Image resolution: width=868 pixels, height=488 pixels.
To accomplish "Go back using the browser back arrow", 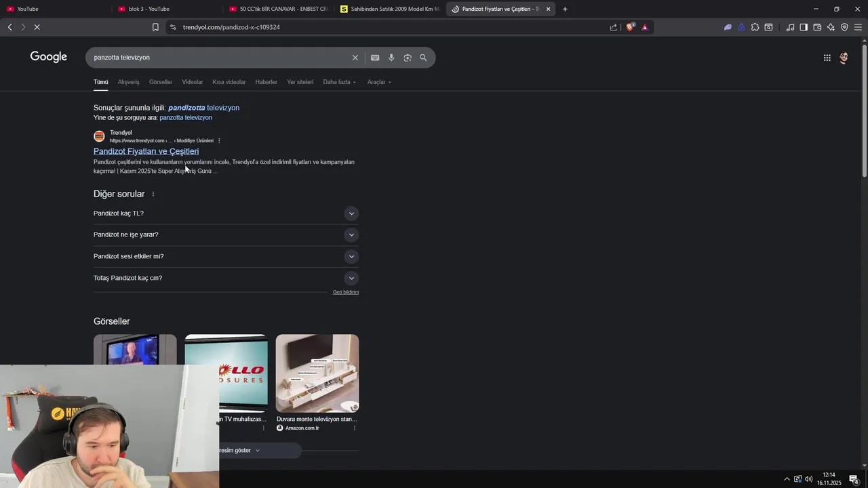I will point(9,27).
